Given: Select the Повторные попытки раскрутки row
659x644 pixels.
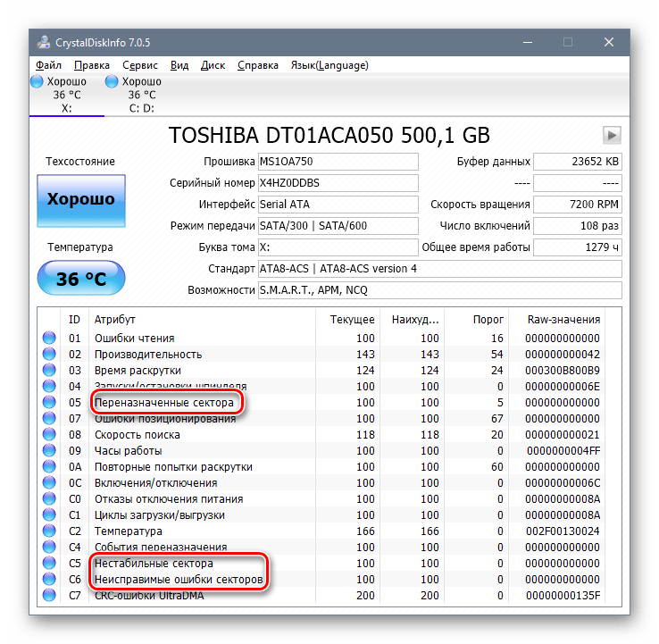Looking at the screenshot, I should [x=321, y=466].
